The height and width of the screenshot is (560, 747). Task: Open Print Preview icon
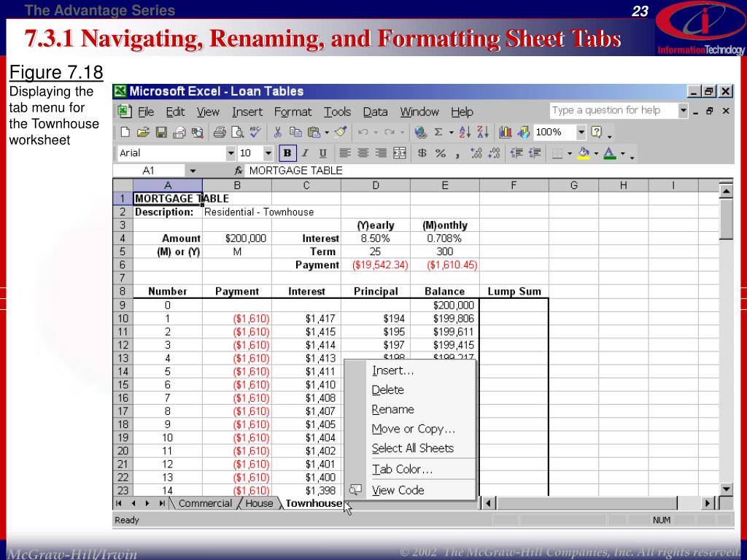tap(237, 132)
